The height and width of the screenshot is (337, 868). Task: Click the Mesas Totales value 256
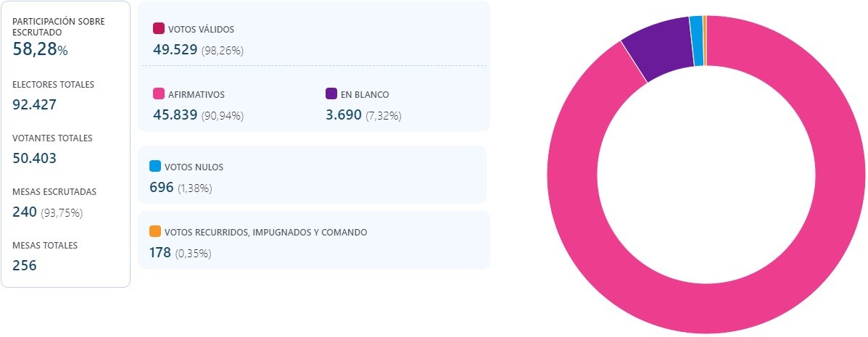(x=24, y=265)
